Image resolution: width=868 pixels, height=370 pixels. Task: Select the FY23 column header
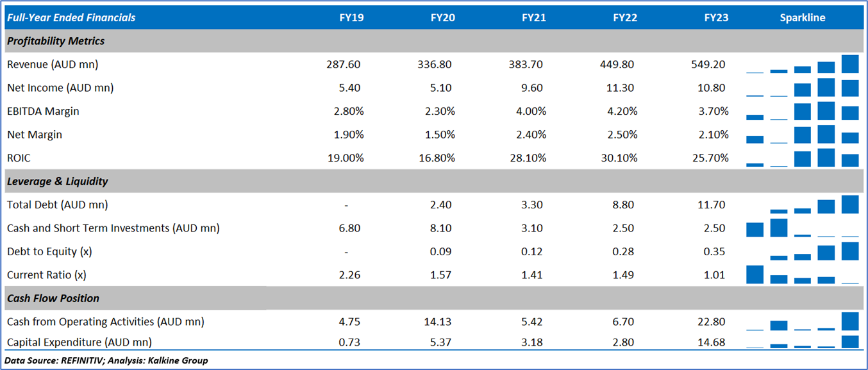(716, 17)
